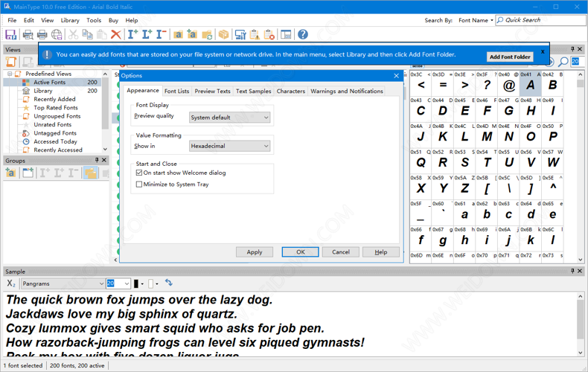Open the white background color dropdown arrow
The width and height of the screenshot is (588, 372).
coord(157,284)
